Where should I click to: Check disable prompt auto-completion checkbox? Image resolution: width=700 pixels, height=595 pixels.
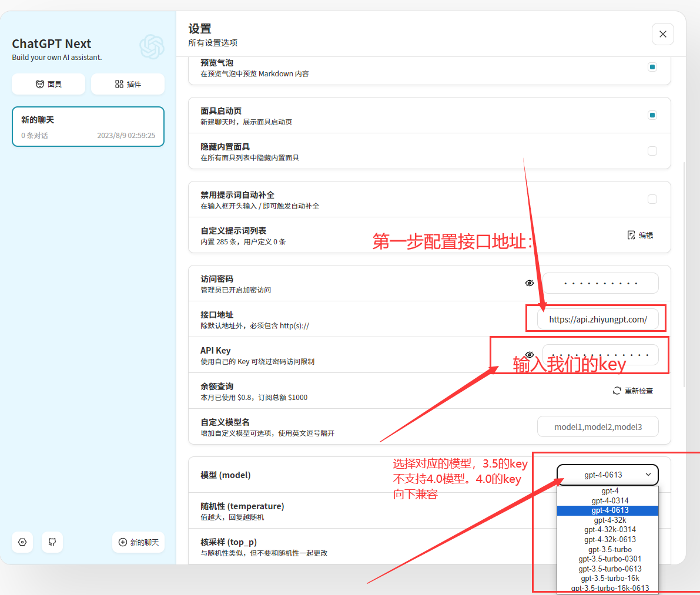click(x=652, y=199)
